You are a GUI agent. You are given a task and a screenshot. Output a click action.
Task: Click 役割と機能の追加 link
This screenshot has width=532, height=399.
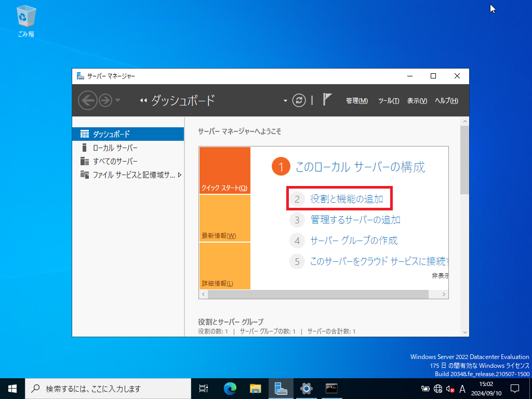point(347,199)
